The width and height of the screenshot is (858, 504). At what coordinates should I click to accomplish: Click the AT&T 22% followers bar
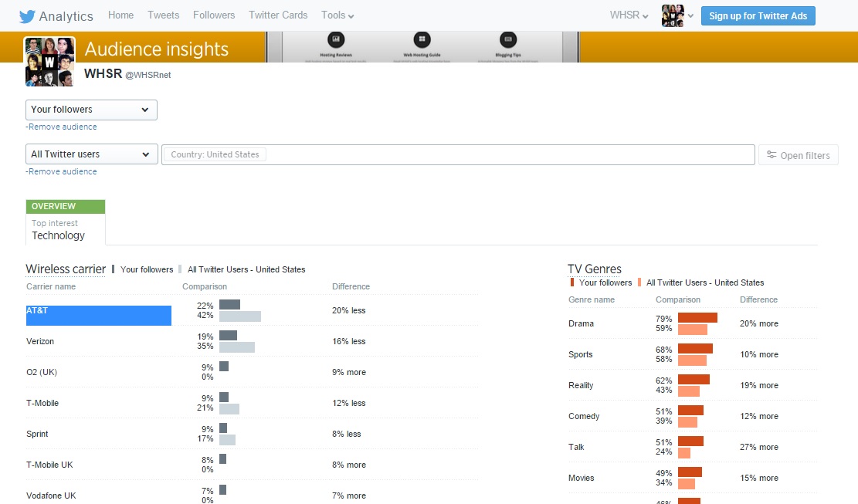click(230, 304)
